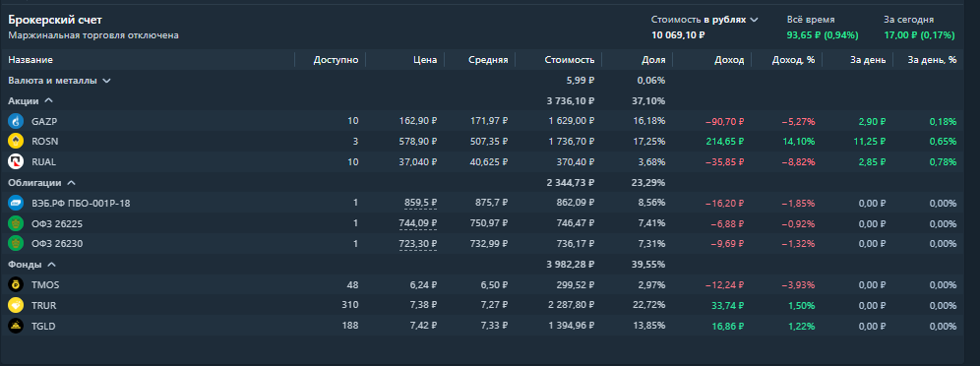Click the RUAL Rusal logo icon

tap(16, 161)
